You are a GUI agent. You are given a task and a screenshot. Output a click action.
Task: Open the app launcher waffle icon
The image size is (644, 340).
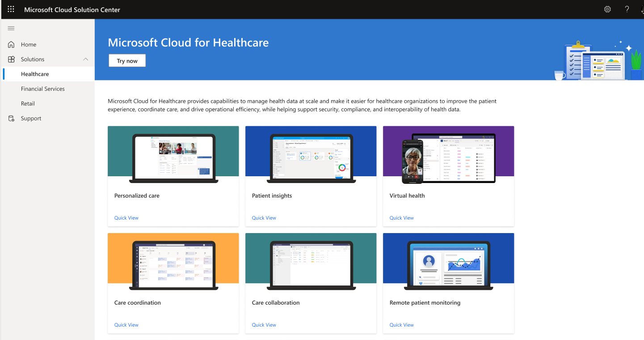coord(11,9)
